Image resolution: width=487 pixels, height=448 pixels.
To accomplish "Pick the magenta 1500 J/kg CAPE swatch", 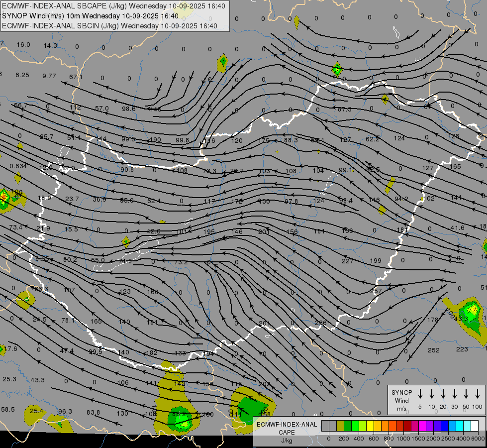I will tap(422, 426).
